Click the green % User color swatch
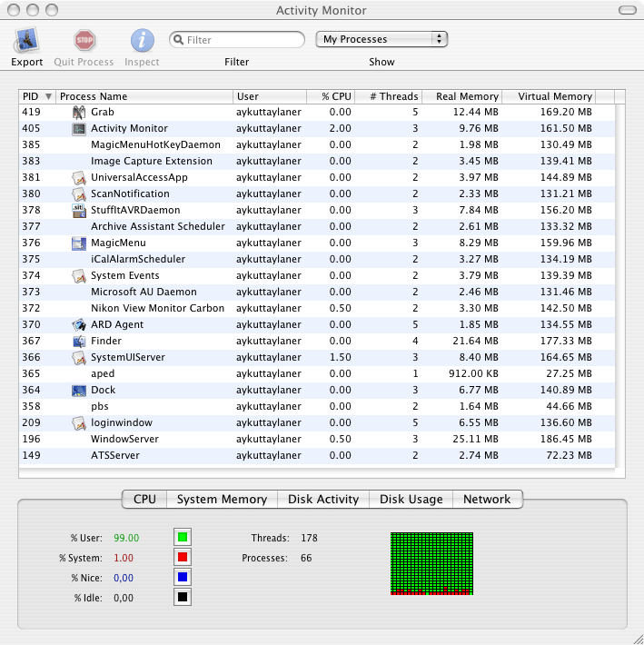The image size is (644, 645). click(x=183, y=537)
